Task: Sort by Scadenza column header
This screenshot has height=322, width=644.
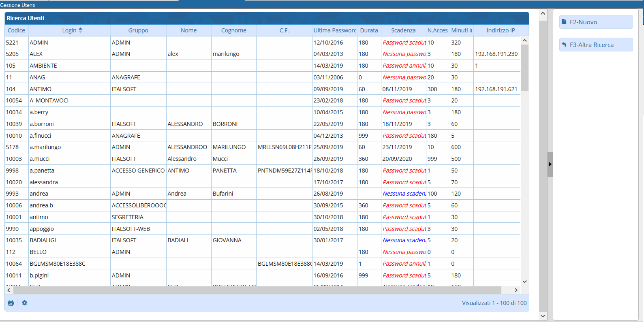Action: coord(403,30)
